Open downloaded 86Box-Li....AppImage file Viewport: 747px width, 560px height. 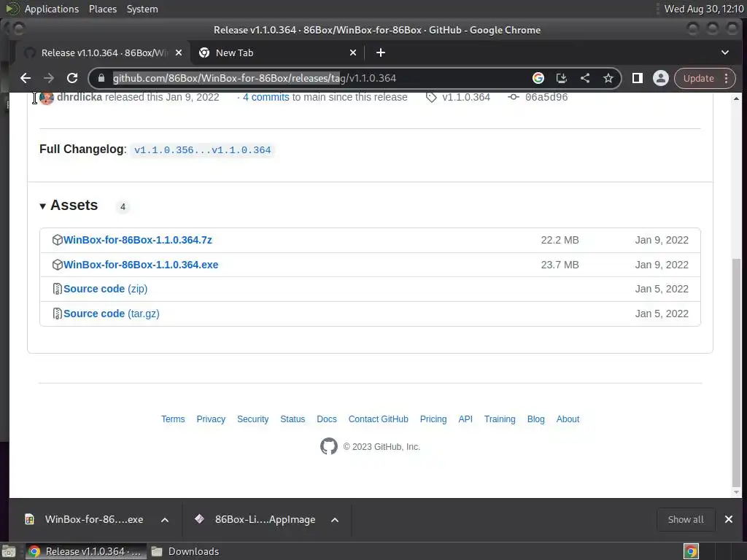coord(255,519)
